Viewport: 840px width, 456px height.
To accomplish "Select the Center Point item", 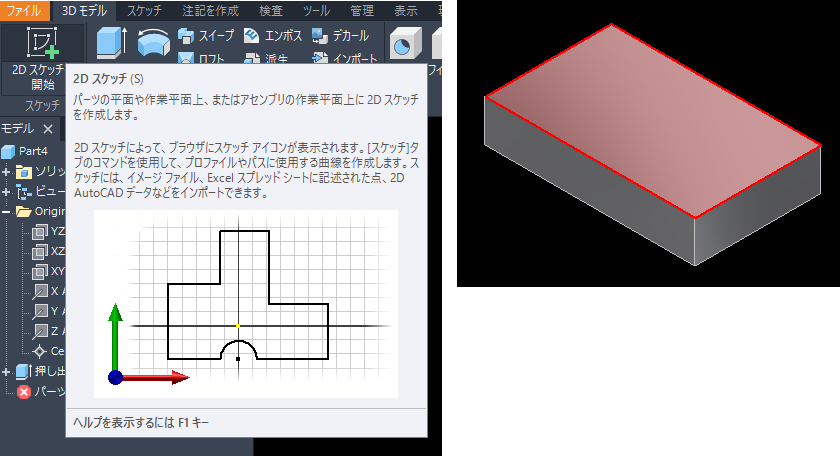I will click(x=48, y=352).
